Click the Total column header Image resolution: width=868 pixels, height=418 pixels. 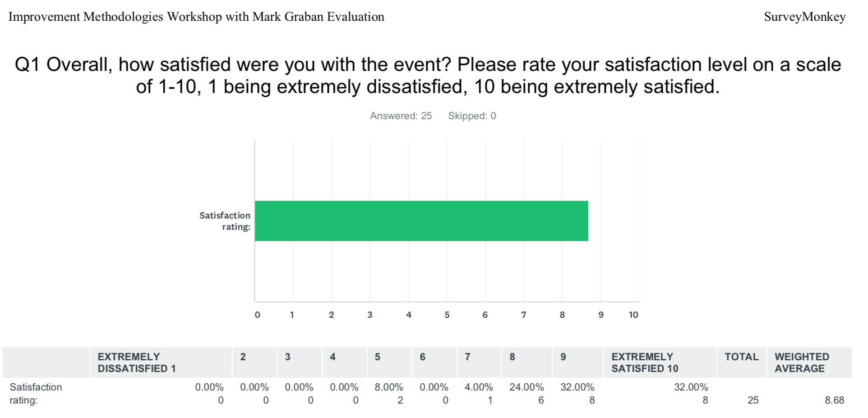click(741, 357)
